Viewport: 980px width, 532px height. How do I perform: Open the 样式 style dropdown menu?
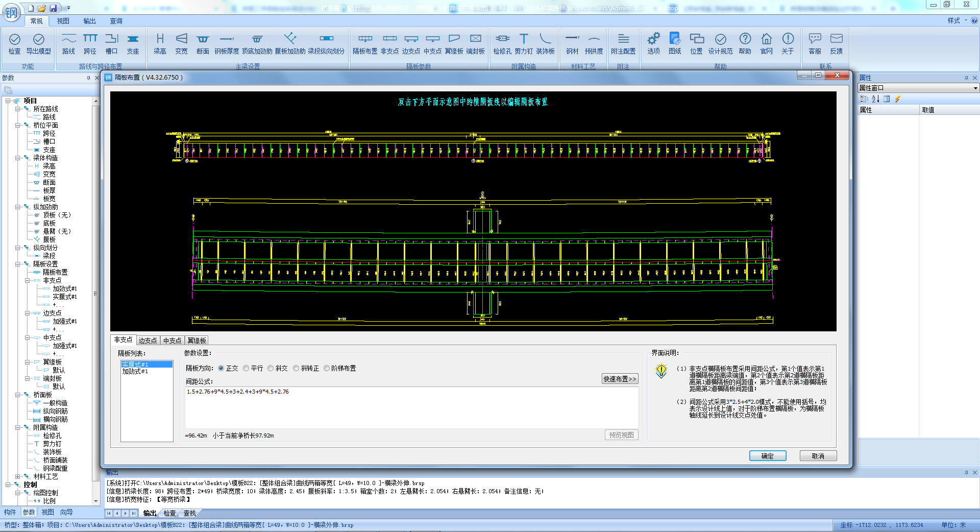(957, 21)
